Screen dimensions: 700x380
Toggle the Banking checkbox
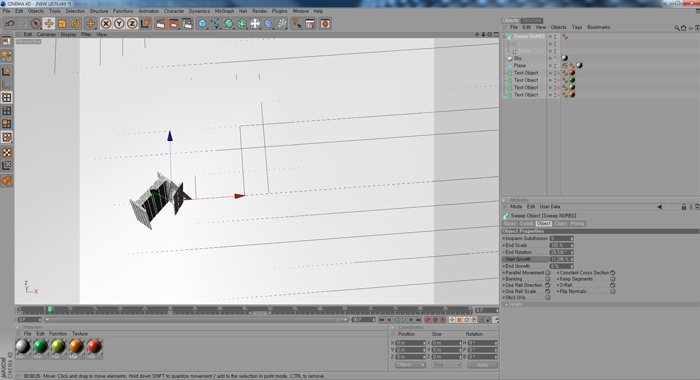click(548, 279)
